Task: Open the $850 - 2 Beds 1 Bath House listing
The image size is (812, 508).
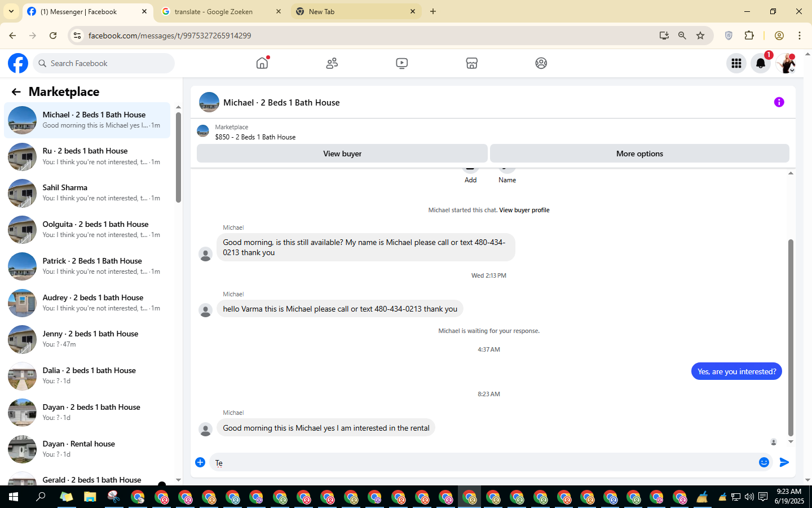Action: coord(255,137)
